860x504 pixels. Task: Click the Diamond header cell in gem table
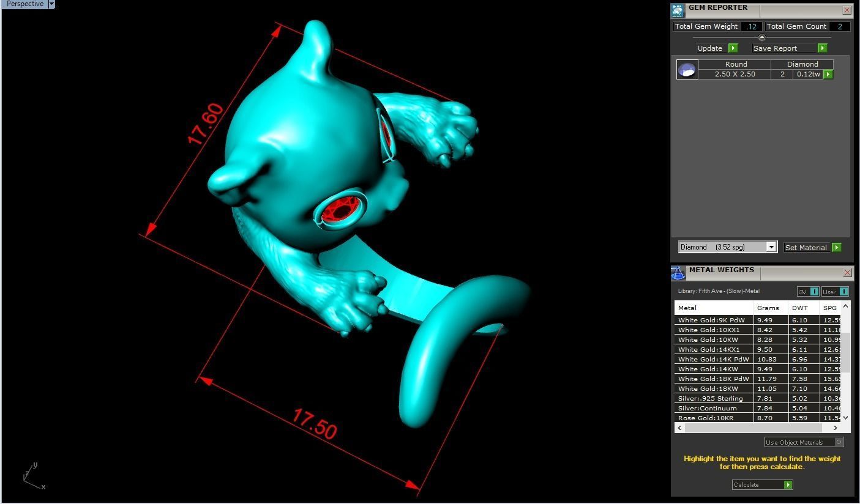tap(802, 64)
